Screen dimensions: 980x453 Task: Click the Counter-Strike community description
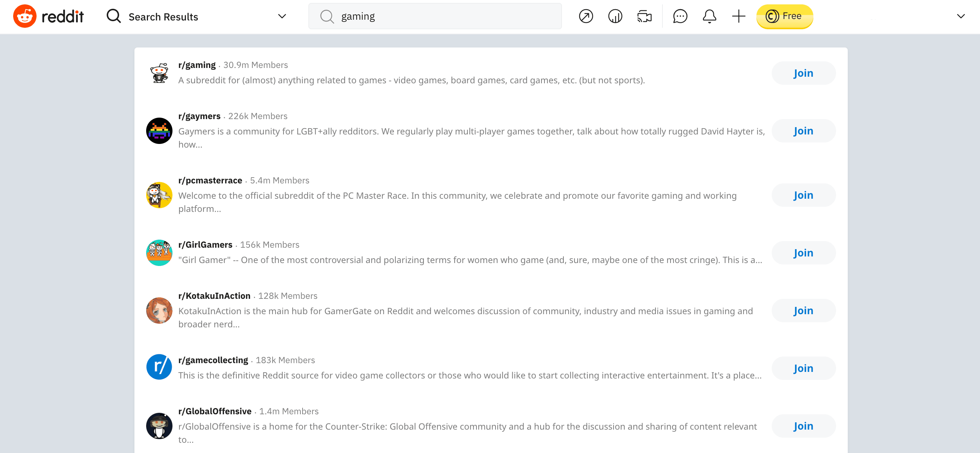tap(468, 433)
